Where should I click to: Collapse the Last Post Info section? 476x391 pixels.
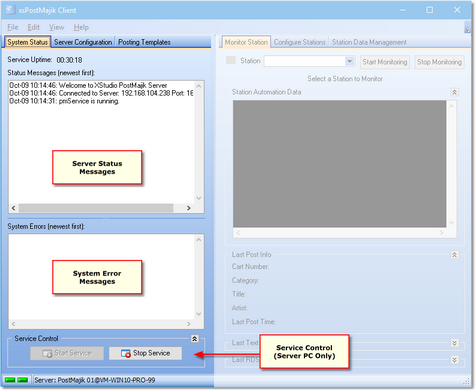[454, 255]
